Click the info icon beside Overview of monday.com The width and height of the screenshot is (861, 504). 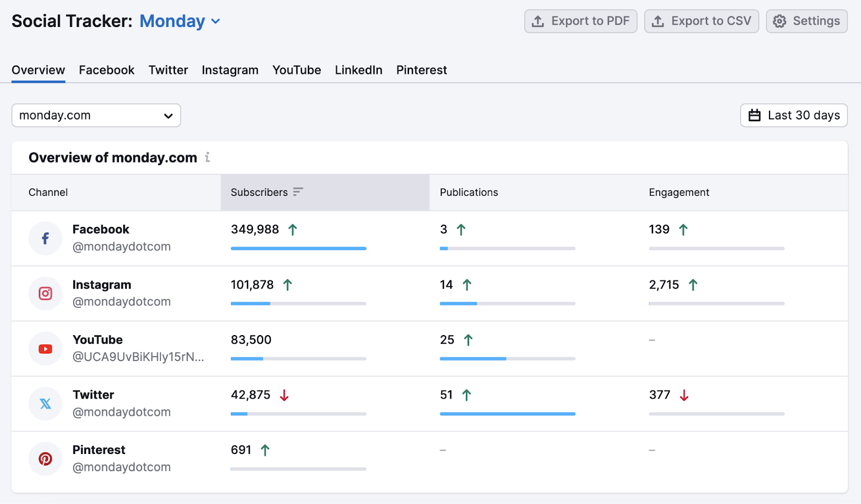(x=208, y=158)
